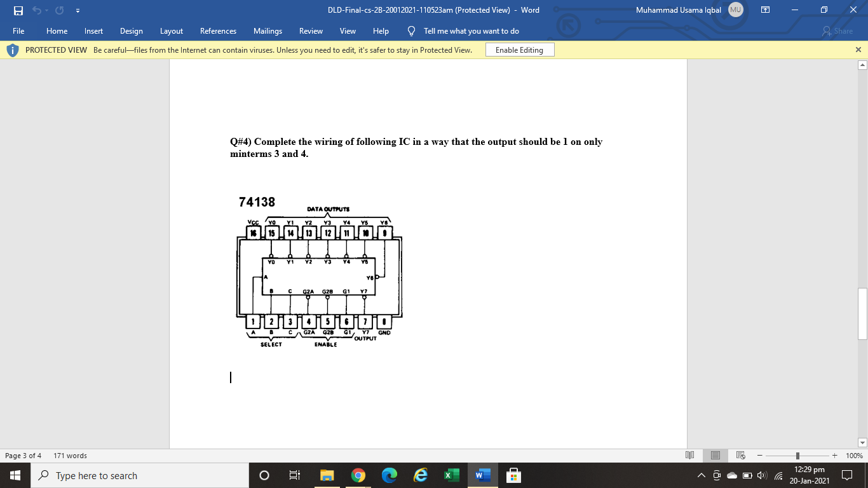Open the Customize Quick Access Toolbar dropdown
868x488 pixels.
click(x=78, y=11)
